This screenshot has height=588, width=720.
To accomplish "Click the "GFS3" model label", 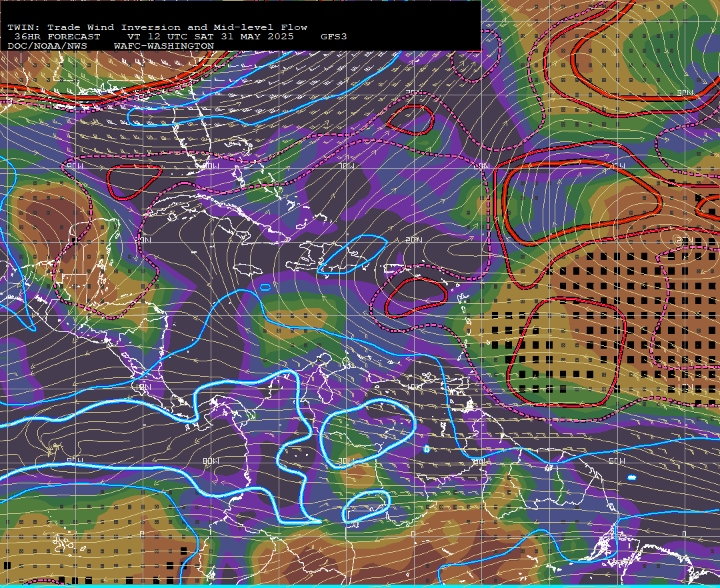I will 334,37.
